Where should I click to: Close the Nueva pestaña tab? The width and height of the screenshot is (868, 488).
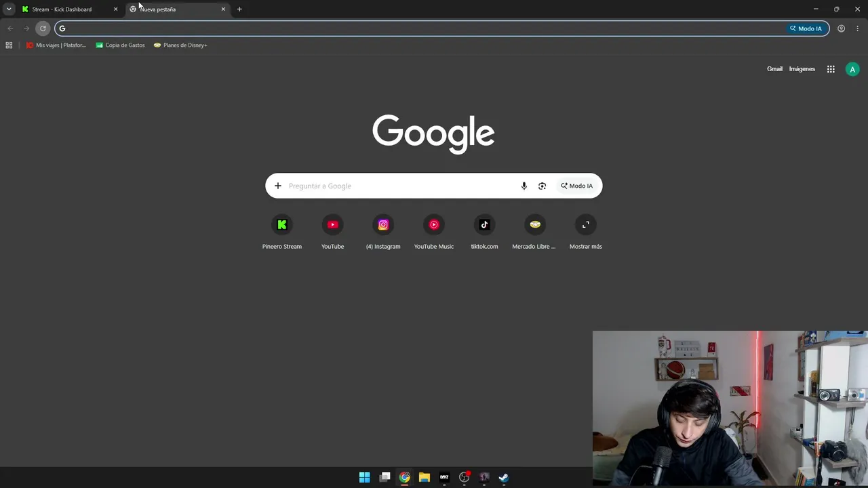[x=223, y=9]
